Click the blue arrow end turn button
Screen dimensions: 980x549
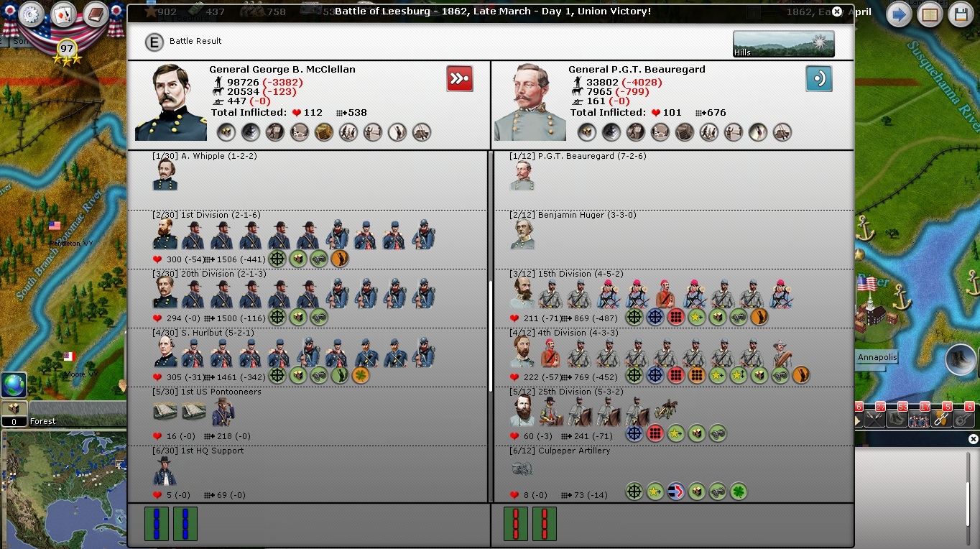[x=898, y=14]
